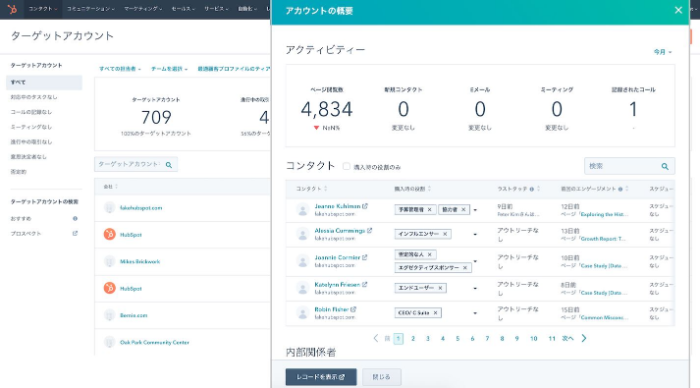700x388 pixels.
Task: Open the コンタクト menu in top navigation
Action: click(x=43, y=9)
